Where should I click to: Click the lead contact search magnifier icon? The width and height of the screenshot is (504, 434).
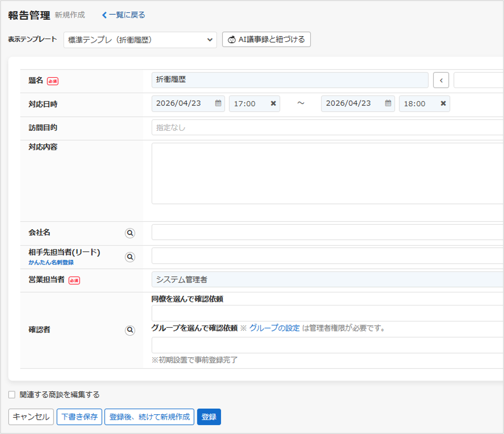click(x=130, y=257)
